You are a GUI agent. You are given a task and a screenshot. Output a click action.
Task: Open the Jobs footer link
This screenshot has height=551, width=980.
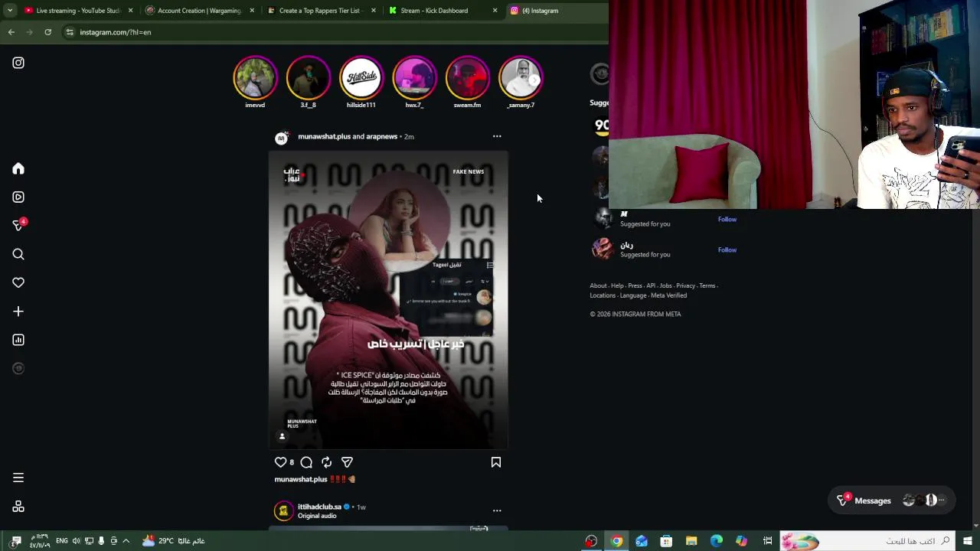tap(666, 285)
